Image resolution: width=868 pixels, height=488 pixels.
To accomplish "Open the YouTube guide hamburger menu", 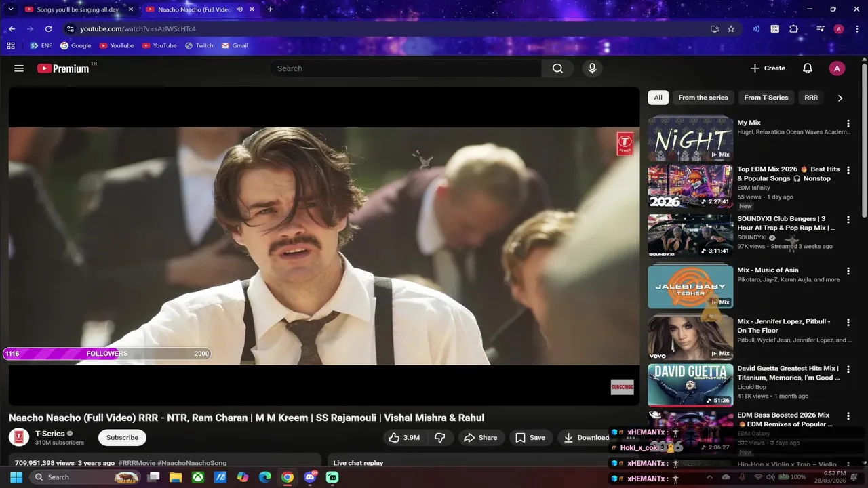I will (19, 68).
